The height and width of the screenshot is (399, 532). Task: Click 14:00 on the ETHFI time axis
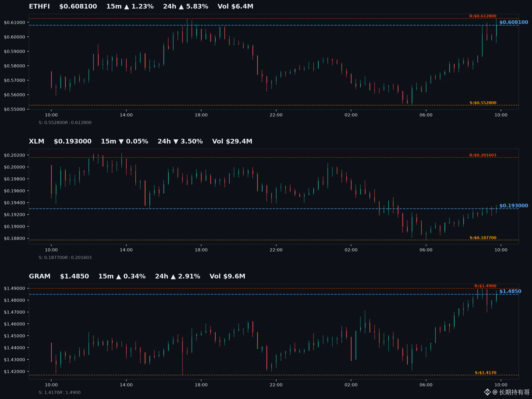[126, 115]
